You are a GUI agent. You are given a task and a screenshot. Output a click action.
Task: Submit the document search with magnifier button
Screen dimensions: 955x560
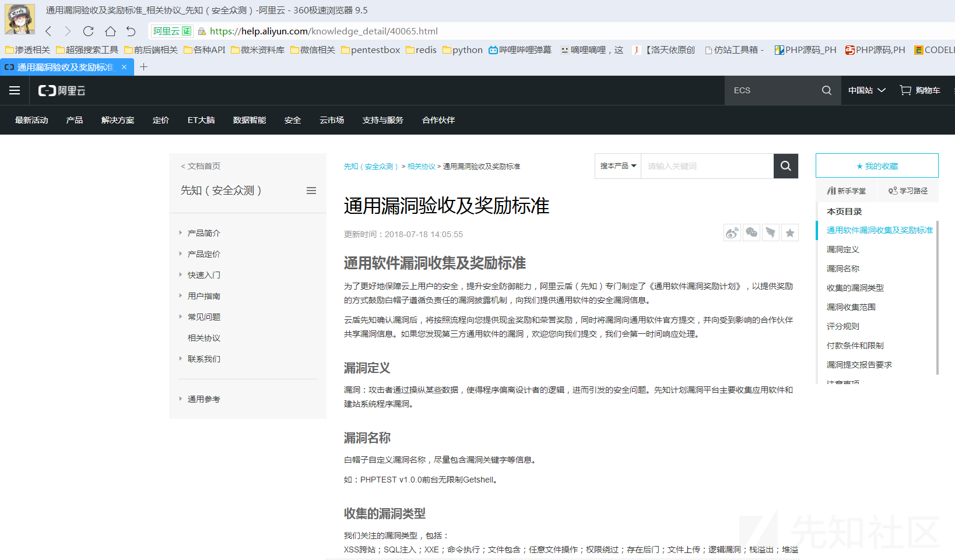(x=786, y=166)
